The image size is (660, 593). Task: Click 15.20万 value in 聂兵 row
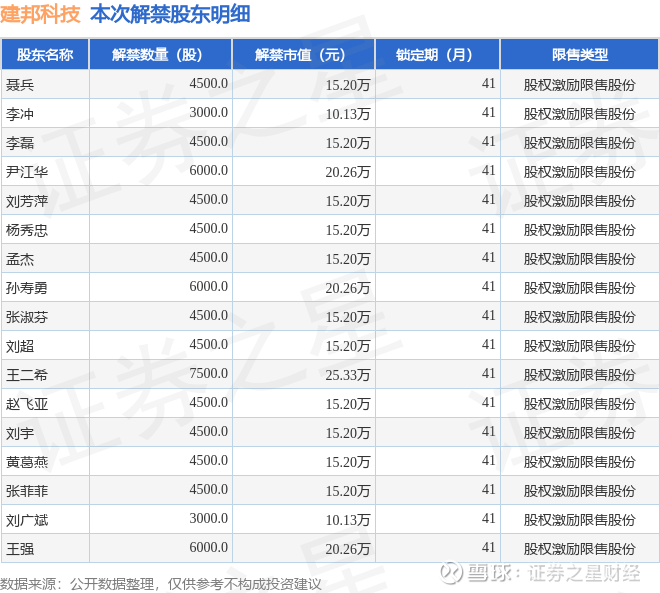point(348,85)
